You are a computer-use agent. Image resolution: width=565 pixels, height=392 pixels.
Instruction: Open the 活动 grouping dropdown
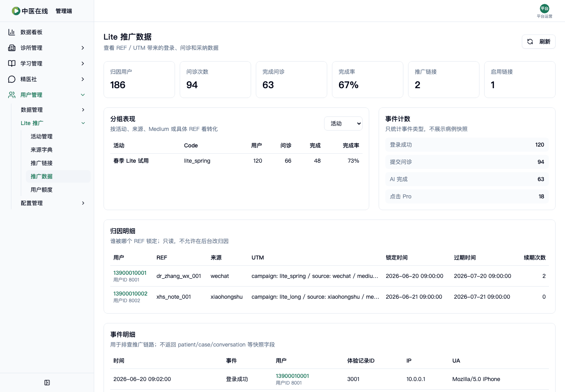[x=343, y=123]
